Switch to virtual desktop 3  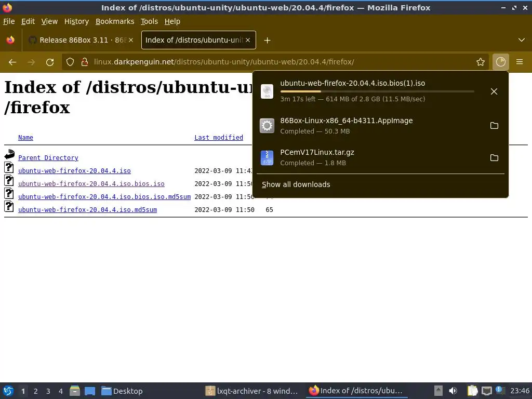point(48,391)
